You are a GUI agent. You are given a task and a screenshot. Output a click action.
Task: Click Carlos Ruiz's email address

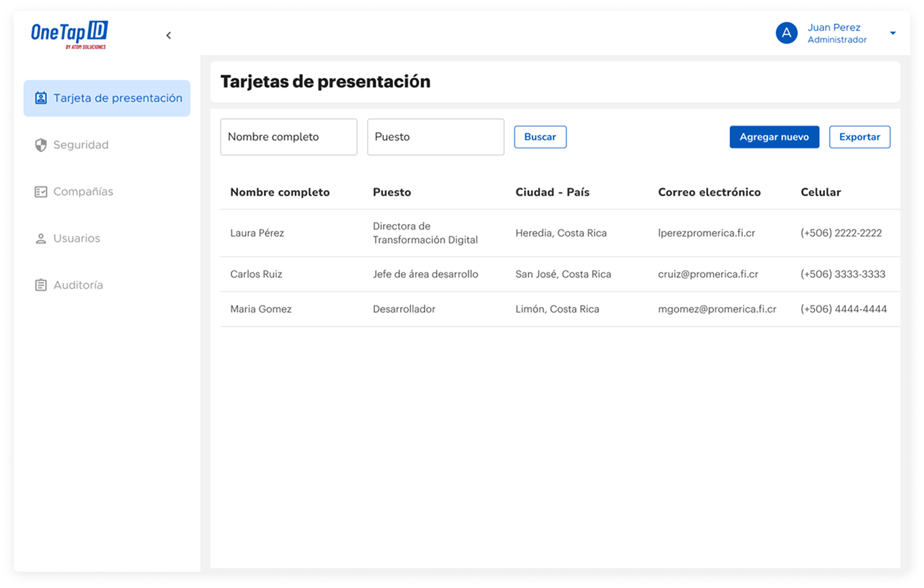point(708,274)
